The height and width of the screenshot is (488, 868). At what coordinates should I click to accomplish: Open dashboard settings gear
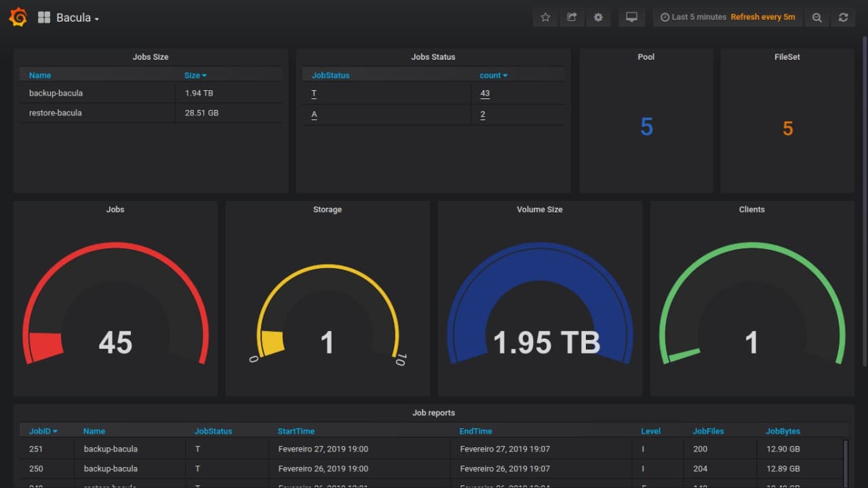coord(598,18)
